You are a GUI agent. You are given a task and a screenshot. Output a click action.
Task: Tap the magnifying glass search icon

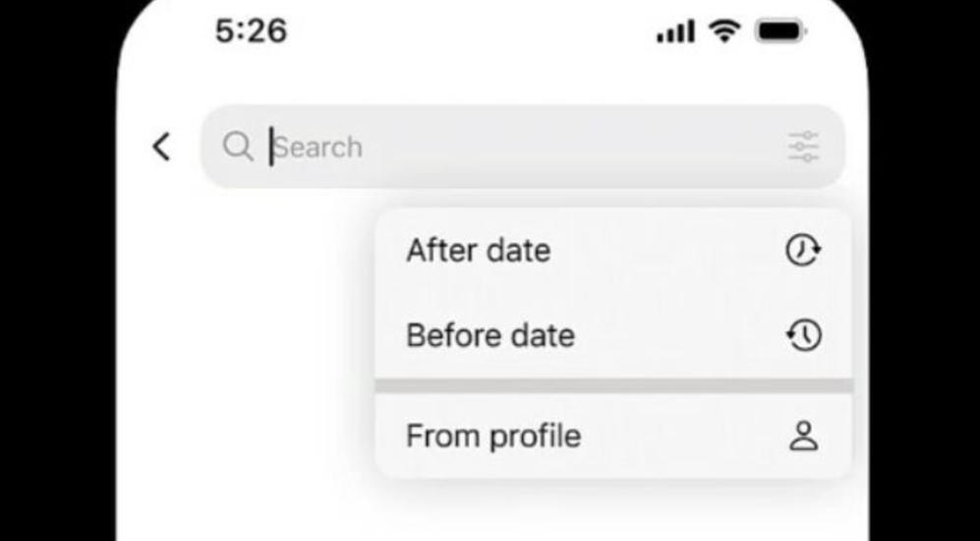(x=238, y=147)
